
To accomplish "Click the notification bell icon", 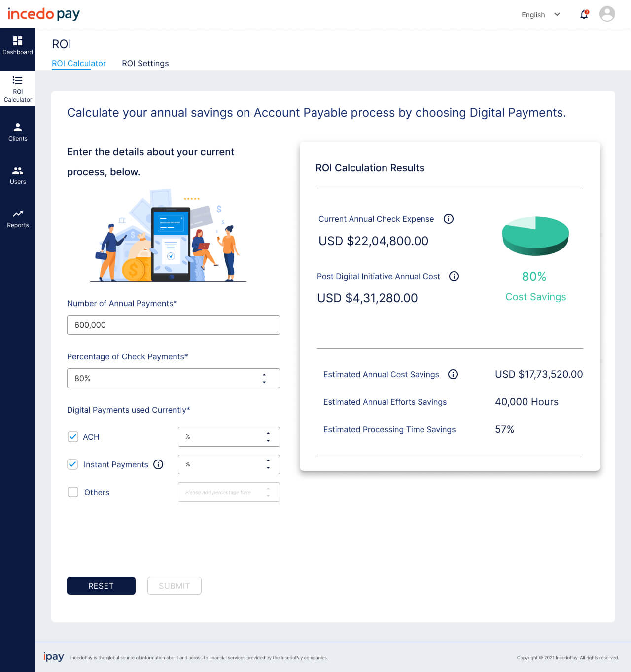I will [584, 14].
